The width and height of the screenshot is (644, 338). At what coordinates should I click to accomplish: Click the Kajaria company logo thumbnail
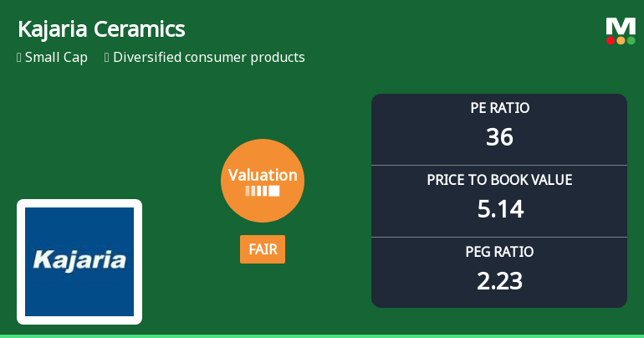(x=79, y=261)
